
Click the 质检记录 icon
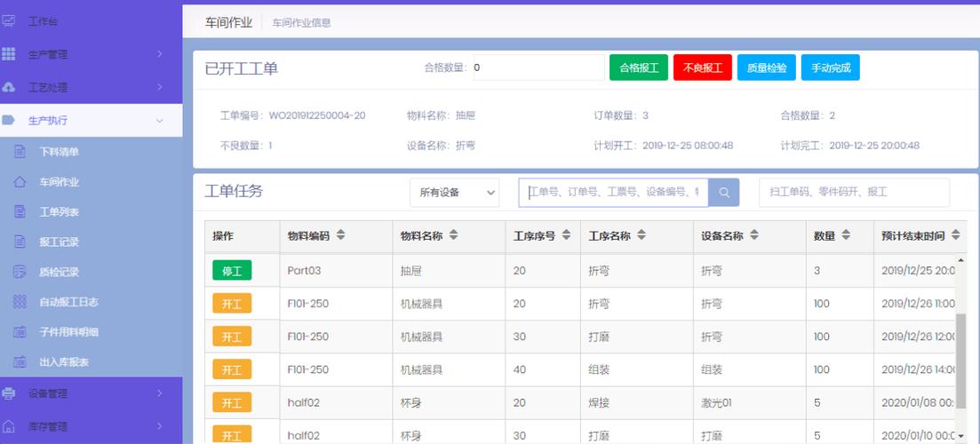click(20, 272)
